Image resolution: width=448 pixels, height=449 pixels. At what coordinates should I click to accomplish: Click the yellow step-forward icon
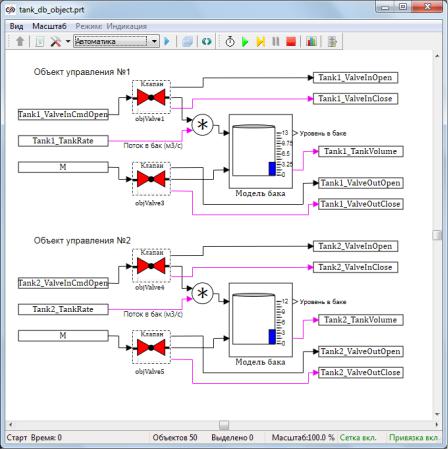pyautogui.click(x=260, y=42)
